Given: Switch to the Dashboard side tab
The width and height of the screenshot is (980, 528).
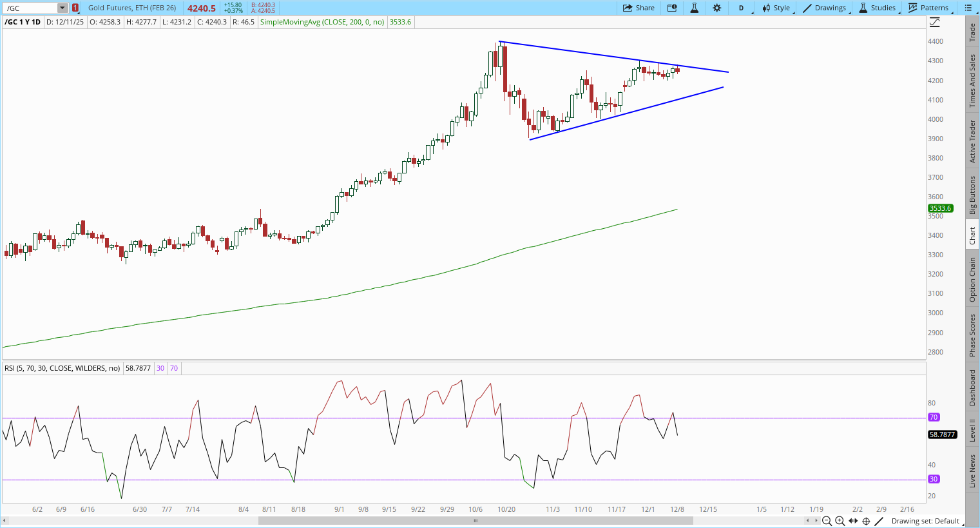Looking at the screenshot, I should tap(972, 387).
